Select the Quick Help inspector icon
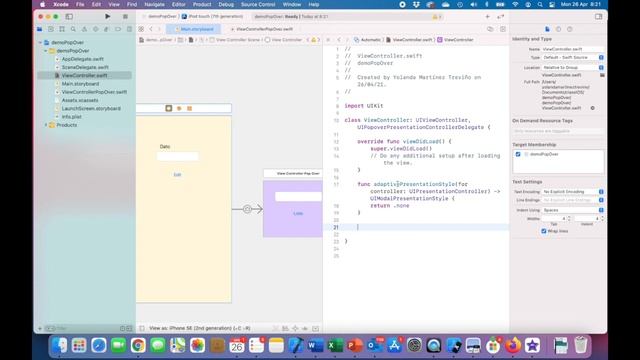 pos(570,29)
